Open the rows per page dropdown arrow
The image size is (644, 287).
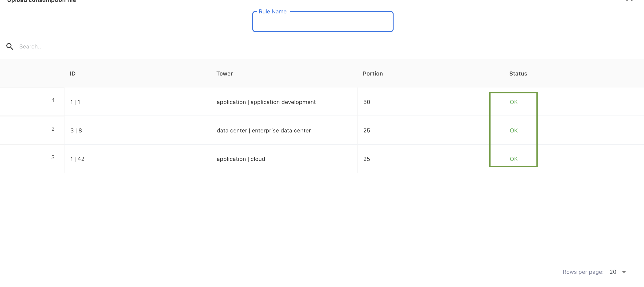(624, 272)
